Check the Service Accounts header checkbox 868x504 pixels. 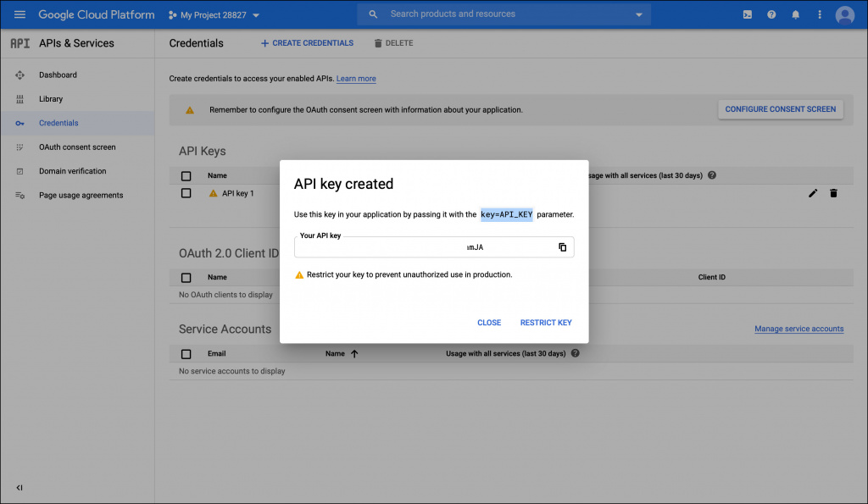[186, 354]
